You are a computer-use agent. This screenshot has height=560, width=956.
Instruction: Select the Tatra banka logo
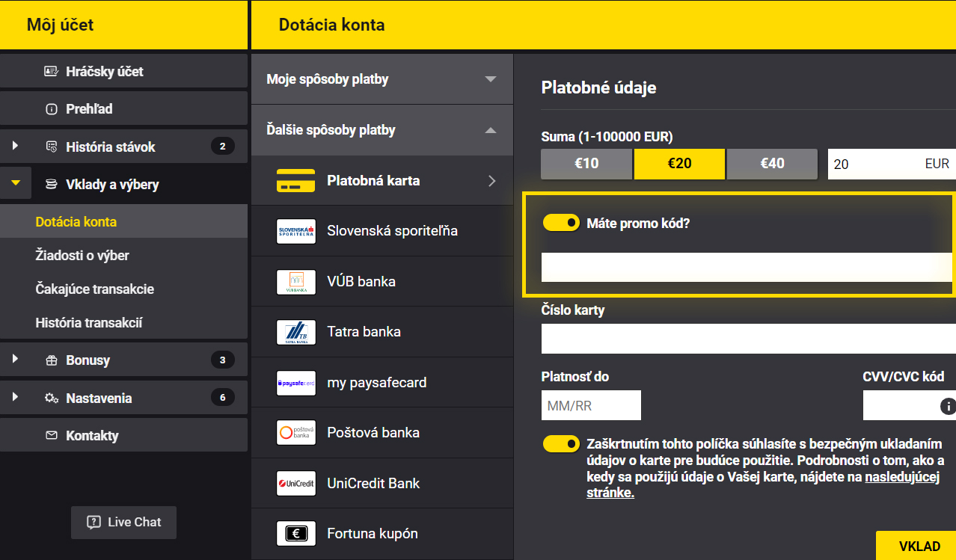(296, 331)
